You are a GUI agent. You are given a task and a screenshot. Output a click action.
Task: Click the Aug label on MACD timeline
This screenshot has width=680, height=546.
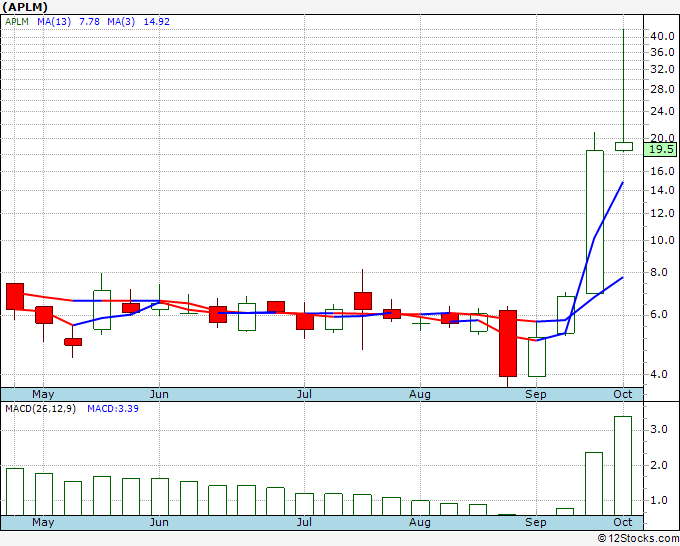tap(420, 522)
